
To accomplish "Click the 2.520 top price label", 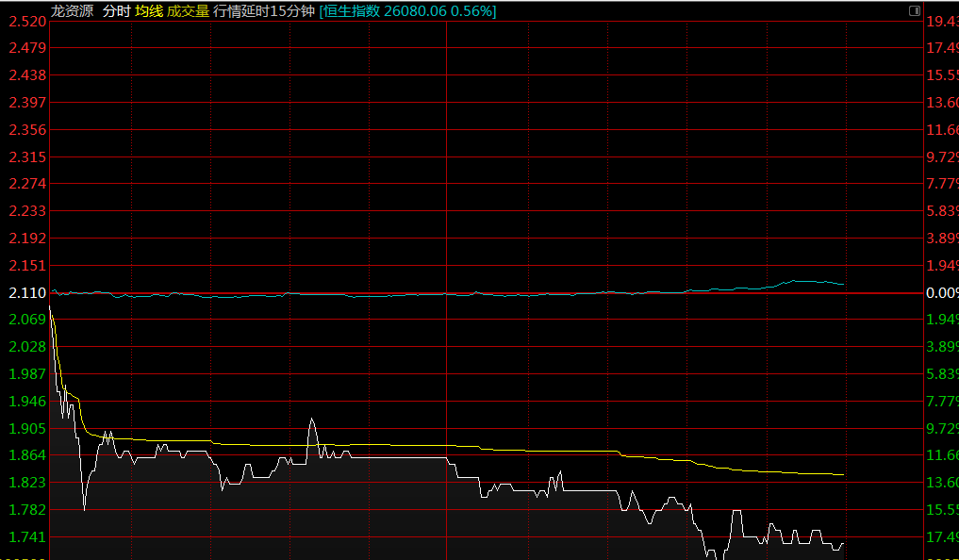I will click(26, 21).
